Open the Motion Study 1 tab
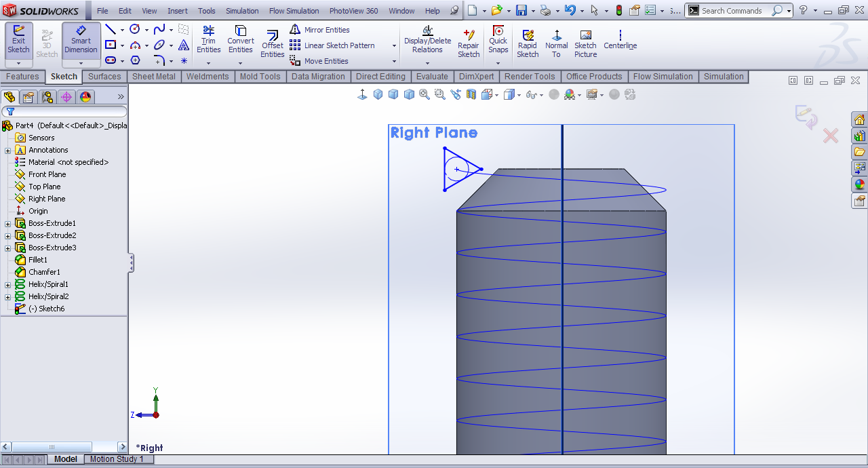The width and height of the screenshot is (868, 468). 117,459
